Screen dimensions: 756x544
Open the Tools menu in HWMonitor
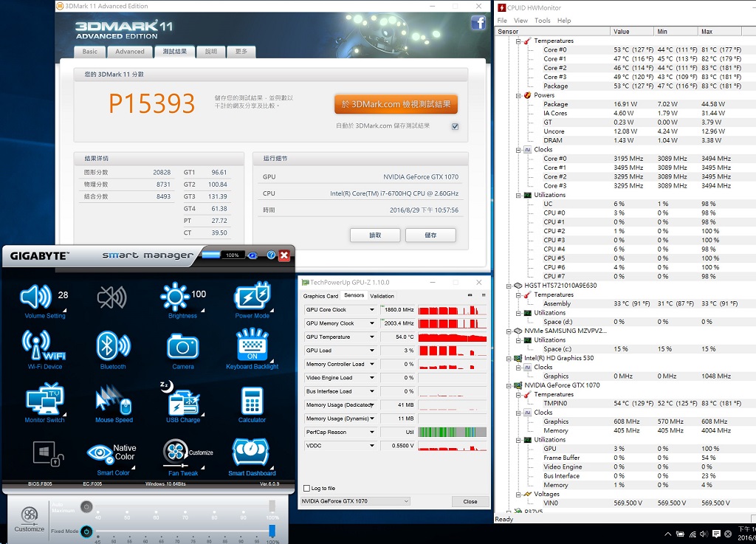pos(542,21)
